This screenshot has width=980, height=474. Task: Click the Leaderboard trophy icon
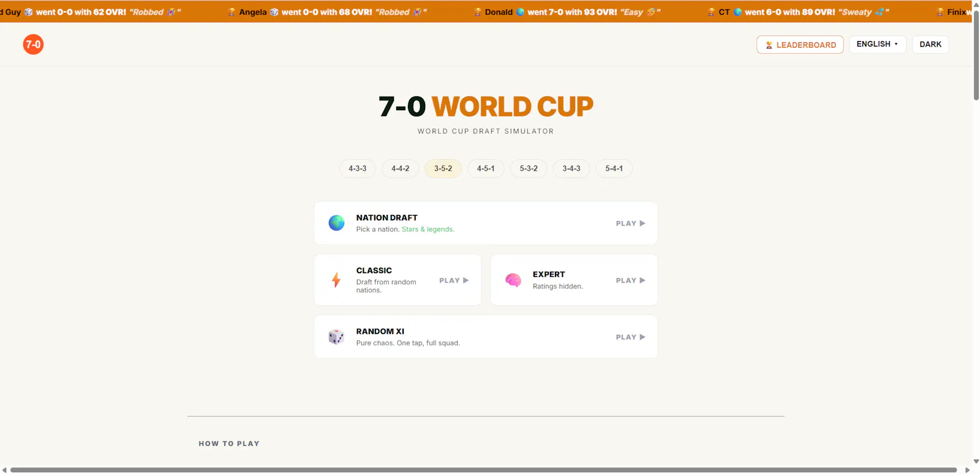(x=769, y=45)
